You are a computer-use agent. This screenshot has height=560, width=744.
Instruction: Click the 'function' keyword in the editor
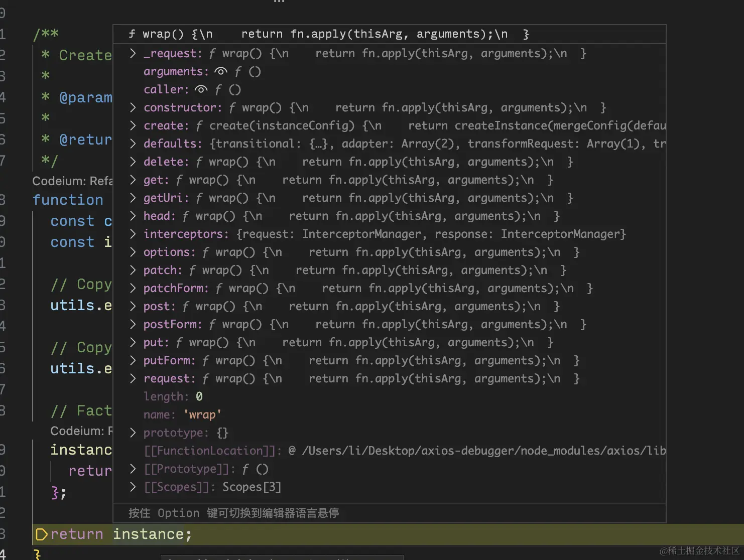click(68, 200)
